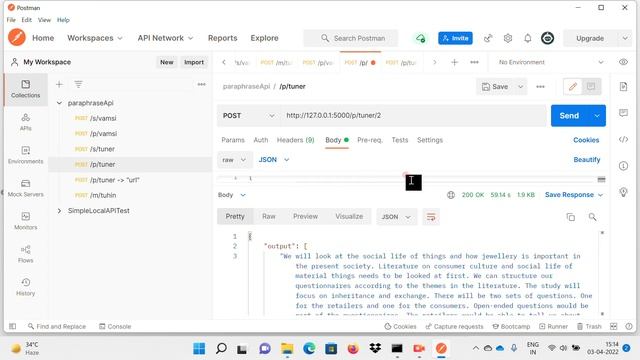Open the Postman settings gear icon
Viewport: 640px width, 360px height.
tap(508, 38)
